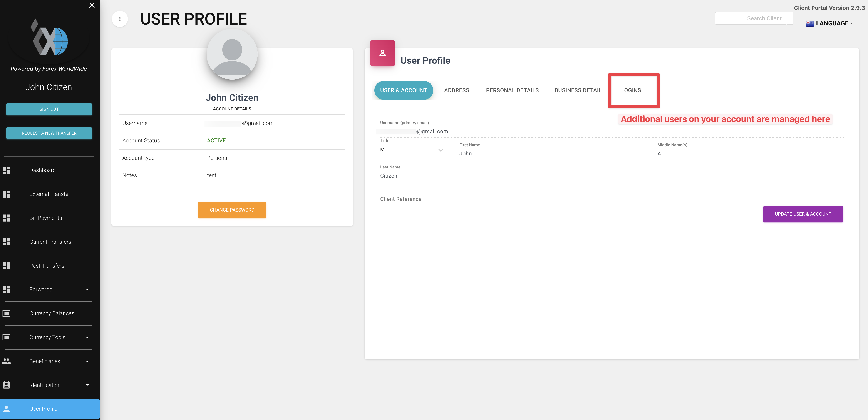868x420 pixels.
Task: Expand the Currency Tools submenu arrow
Action: pyautogui.click(x=87, y=337)
